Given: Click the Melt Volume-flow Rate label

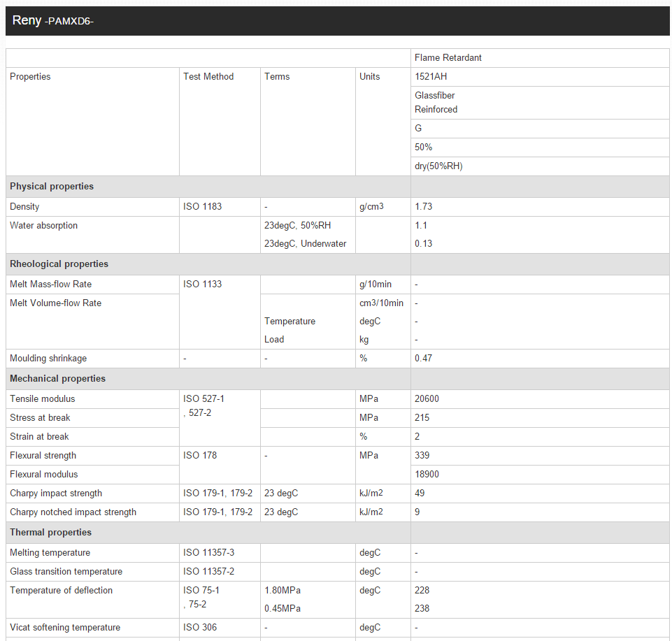Looking at the screenshot, I should [56, 303].
